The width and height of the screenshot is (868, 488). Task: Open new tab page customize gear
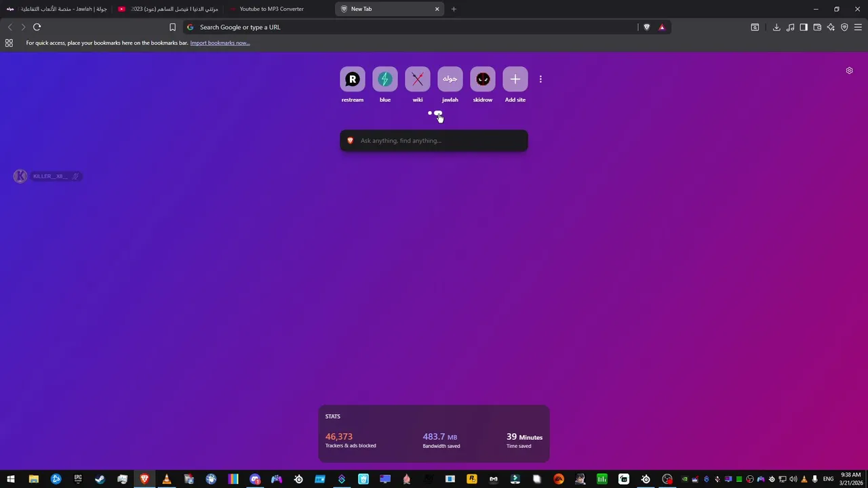tap(849, 70)
